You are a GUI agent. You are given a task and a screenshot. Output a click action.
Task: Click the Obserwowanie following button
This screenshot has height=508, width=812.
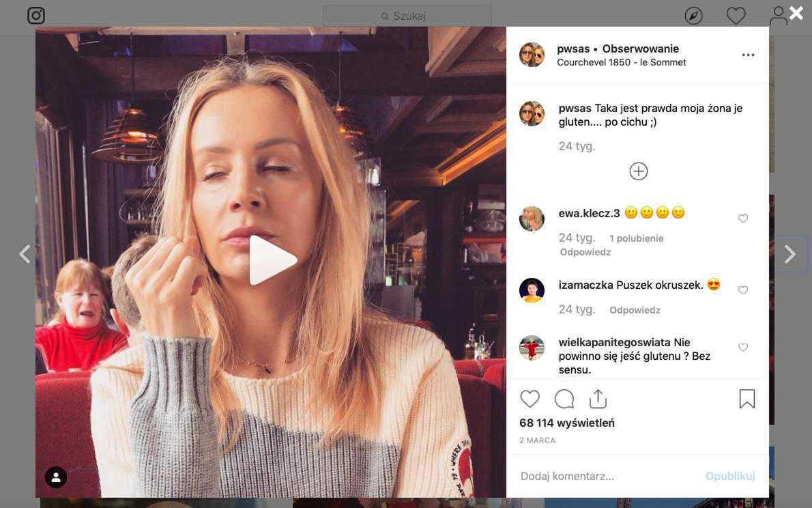(x=641, y=48)
